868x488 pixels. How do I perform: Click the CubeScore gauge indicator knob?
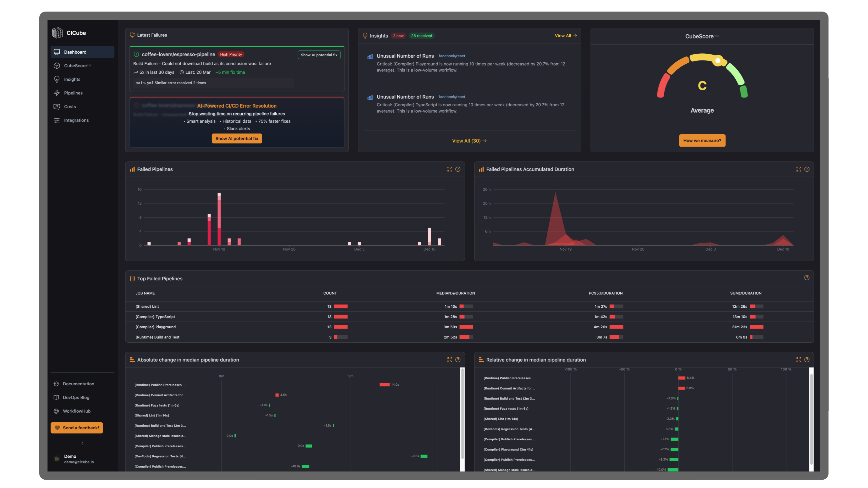pos(718,61)
